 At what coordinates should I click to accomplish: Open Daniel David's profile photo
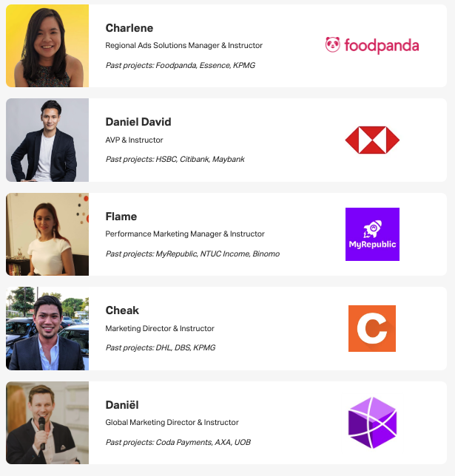pos(47,140)
